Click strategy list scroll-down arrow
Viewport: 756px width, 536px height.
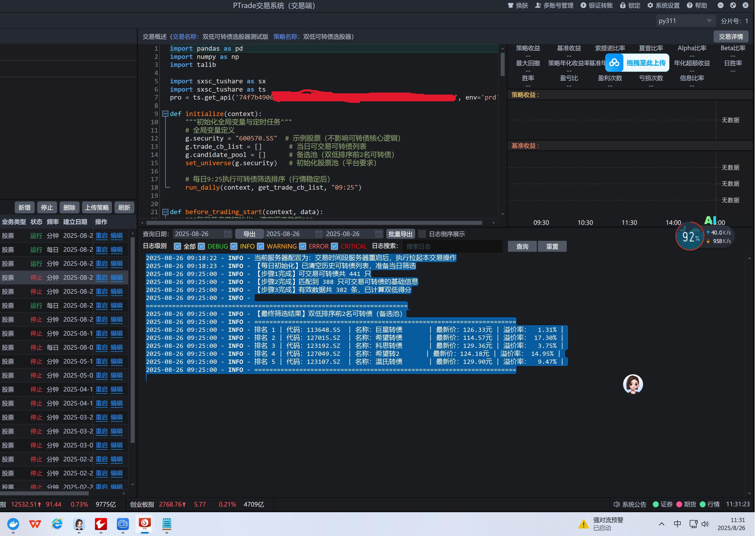[x=133, y=485]
